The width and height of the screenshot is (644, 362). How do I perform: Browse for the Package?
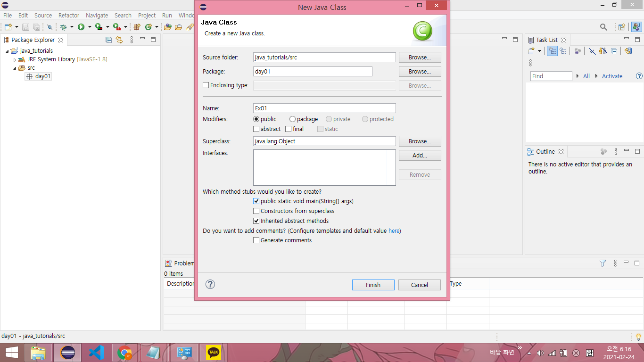pos(420,71)
